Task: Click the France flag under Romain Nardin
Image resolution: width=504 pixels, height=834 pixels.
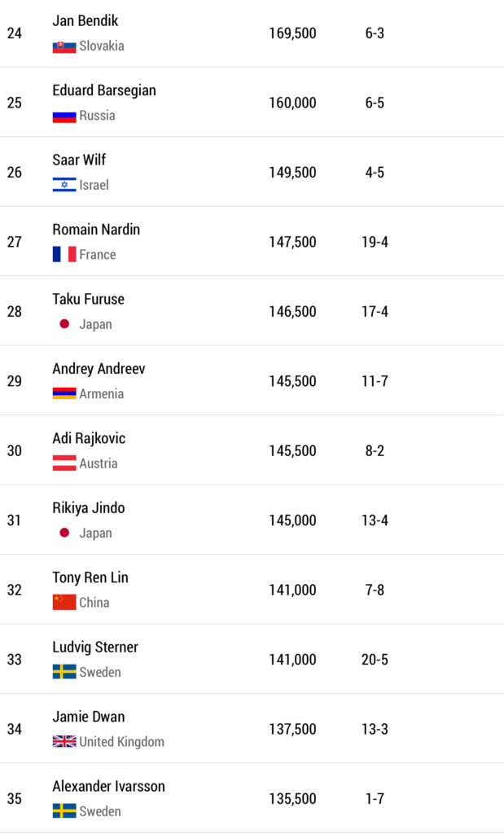Action: pos(64,254)
